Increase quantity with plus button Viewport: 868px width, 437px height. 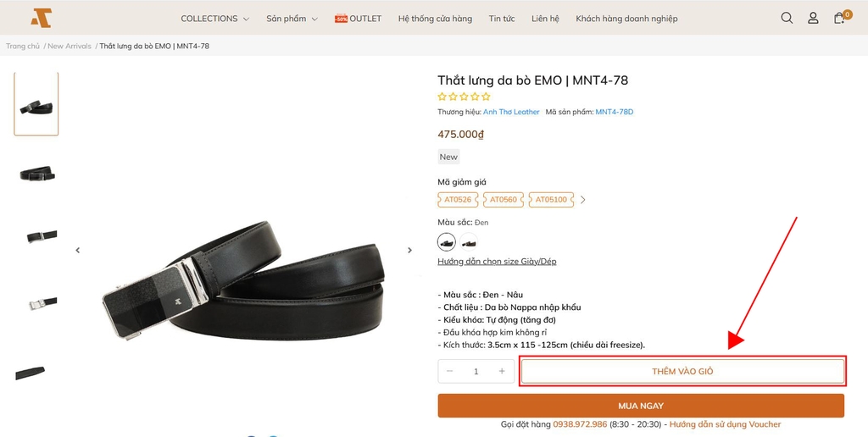502,371
